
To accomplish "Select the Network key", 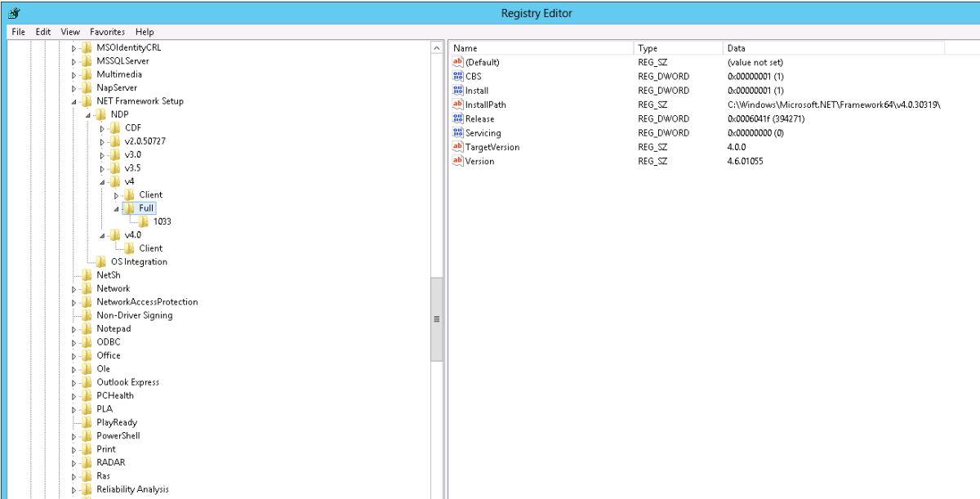I will (113, 288).
